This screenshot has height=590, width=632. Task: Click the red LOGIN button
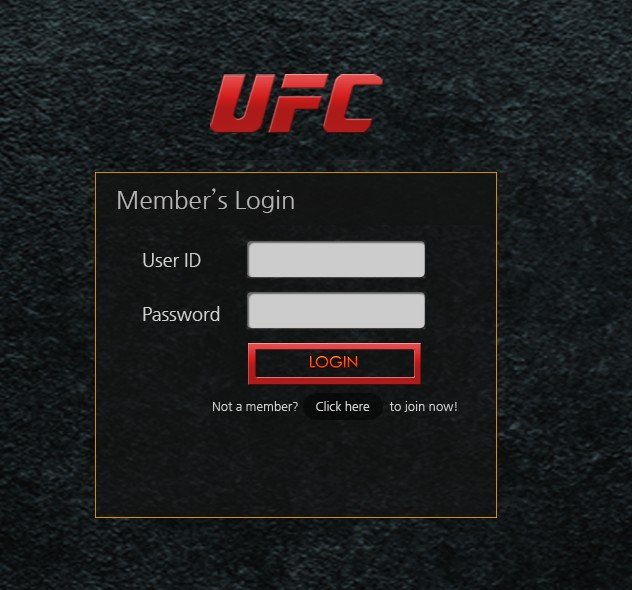click(x=334, y=364)
